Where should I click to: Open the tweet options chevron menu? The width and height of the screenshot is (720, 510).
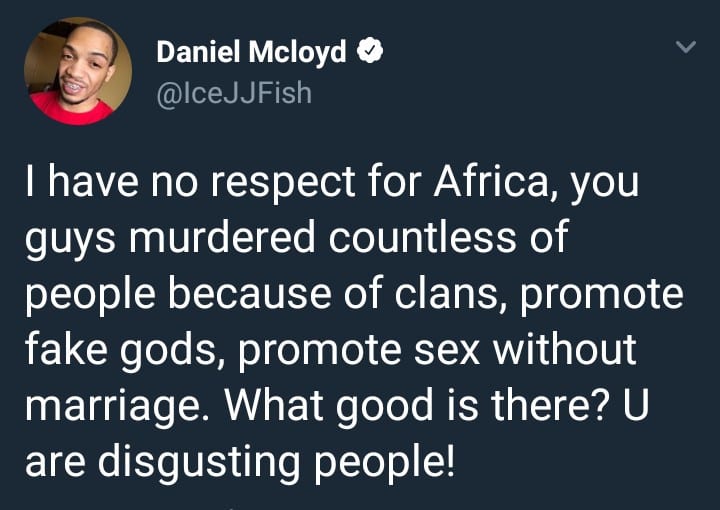tap(686, 46)
